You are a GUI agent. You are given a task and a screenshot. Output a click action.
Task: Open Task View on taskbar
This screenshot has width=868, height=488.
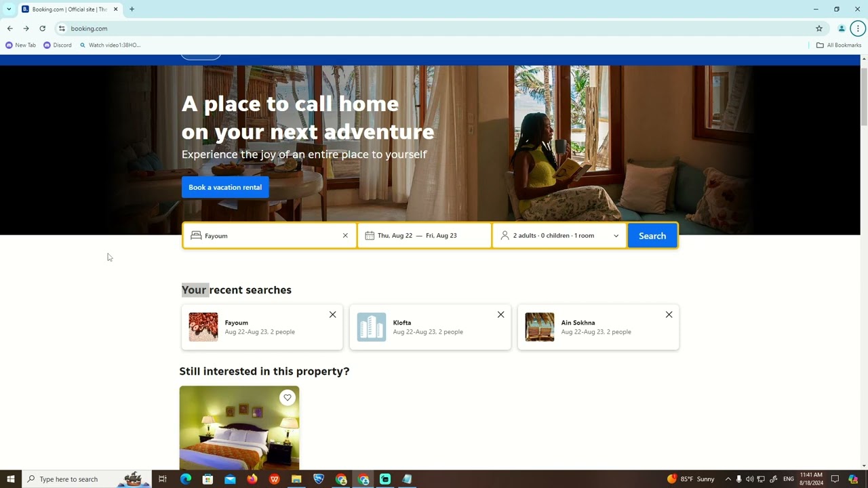click(163, 479)
